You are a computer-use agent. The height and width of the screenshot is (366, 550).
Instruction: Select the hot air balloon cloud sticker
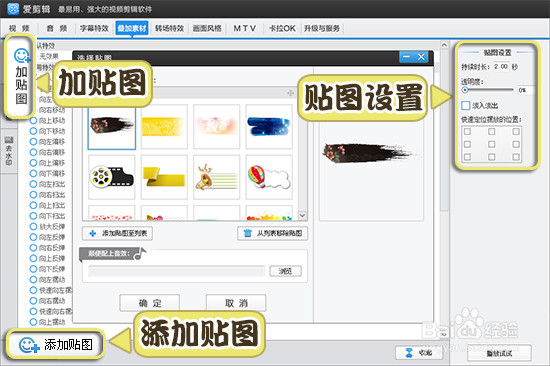coord(269,177)
